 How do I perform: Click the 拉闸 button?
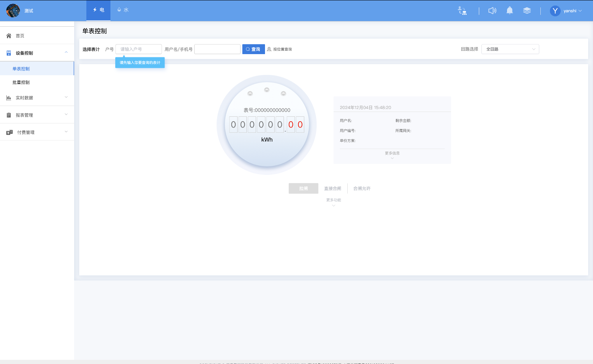303,188
